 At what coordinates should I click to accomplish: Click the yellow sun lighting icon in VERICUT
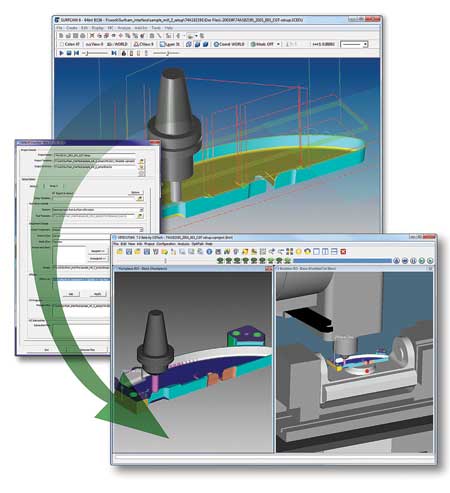(299, 252)
